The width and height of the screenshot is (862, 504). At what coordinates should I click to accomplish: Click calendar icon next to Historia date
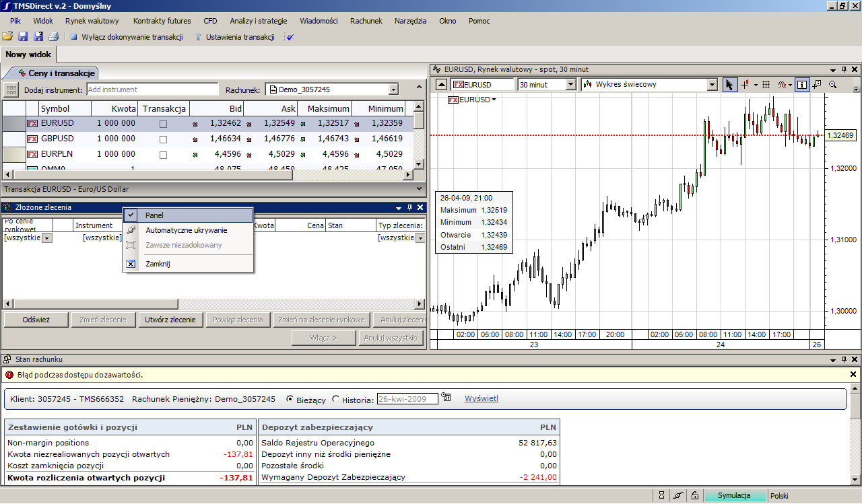446,398
